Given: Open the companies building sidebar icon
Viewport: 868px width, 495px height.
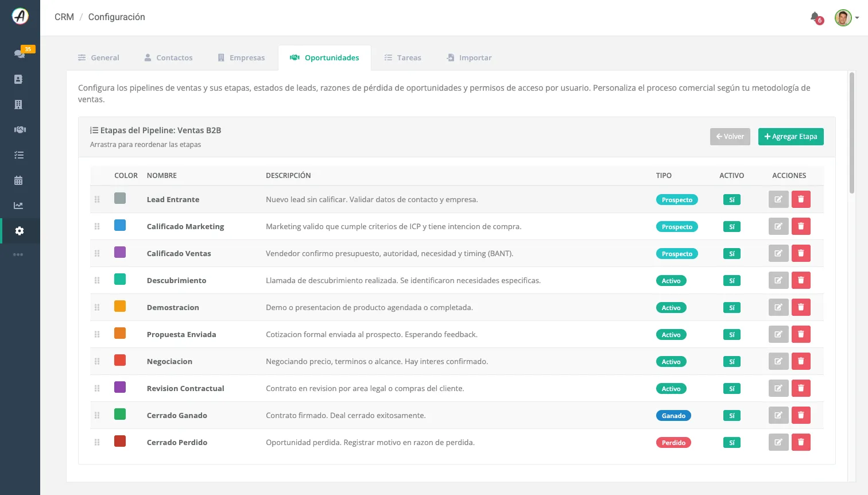Looking at the screenshot, I should pos(18,105).
